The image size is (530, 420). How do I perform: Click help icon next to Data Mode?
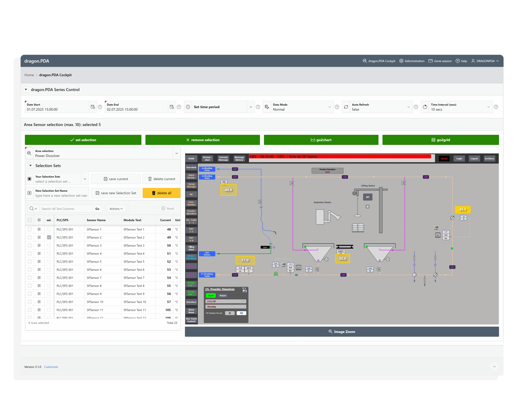click(337, 107)
